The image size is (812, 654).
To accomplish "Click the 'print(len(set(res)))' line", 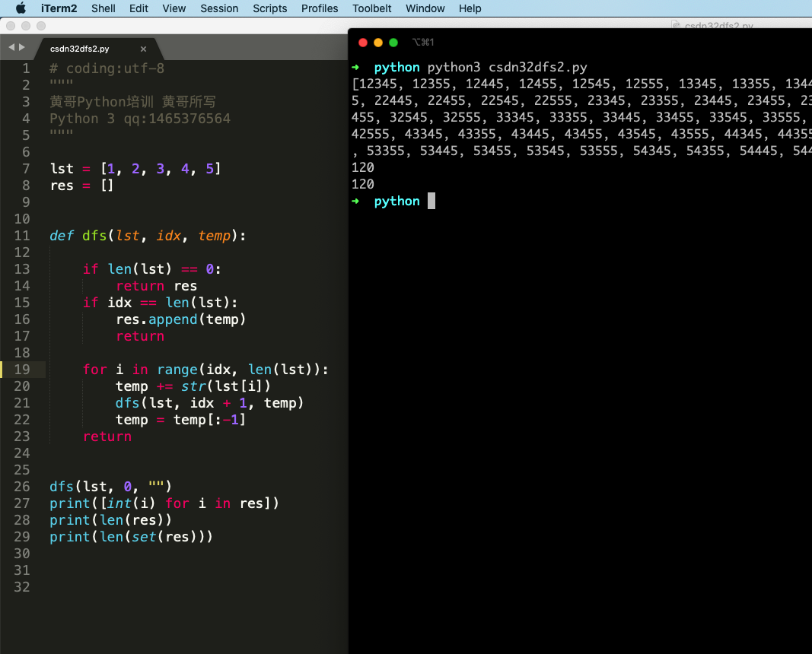I will (131, 537).
